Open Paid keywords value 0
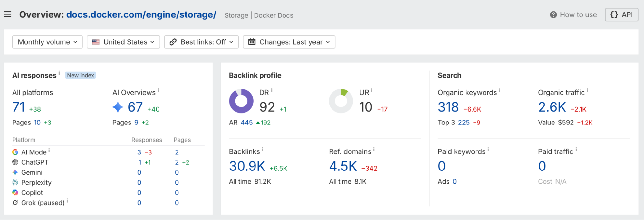Screen dimensions: 644x220 442,166
